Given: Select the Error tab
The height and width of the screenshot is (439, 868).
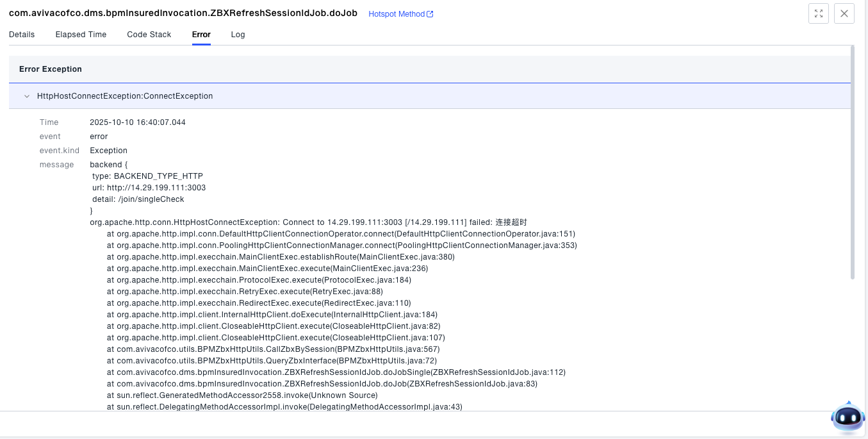Looking at the screenshot, I should point(201,35).
